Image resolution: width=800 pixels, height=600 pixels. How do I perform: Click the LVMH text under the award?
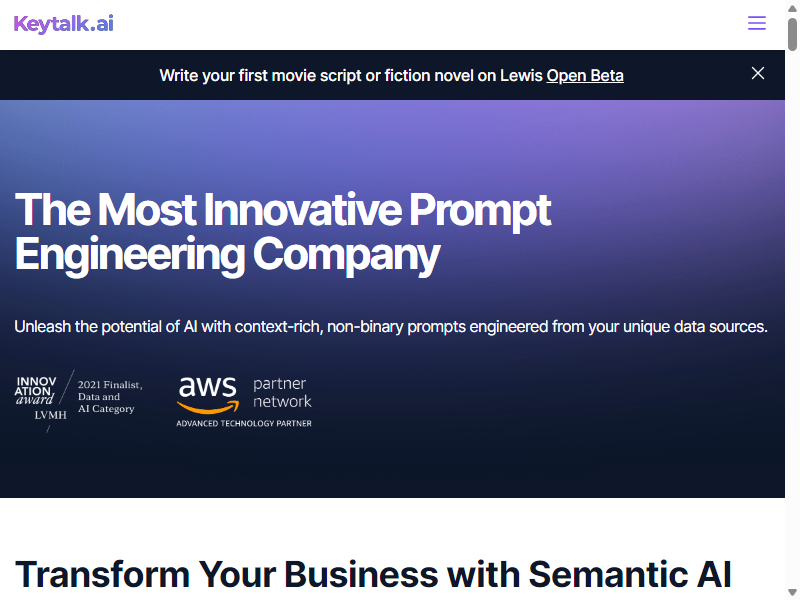click(50, 415)
